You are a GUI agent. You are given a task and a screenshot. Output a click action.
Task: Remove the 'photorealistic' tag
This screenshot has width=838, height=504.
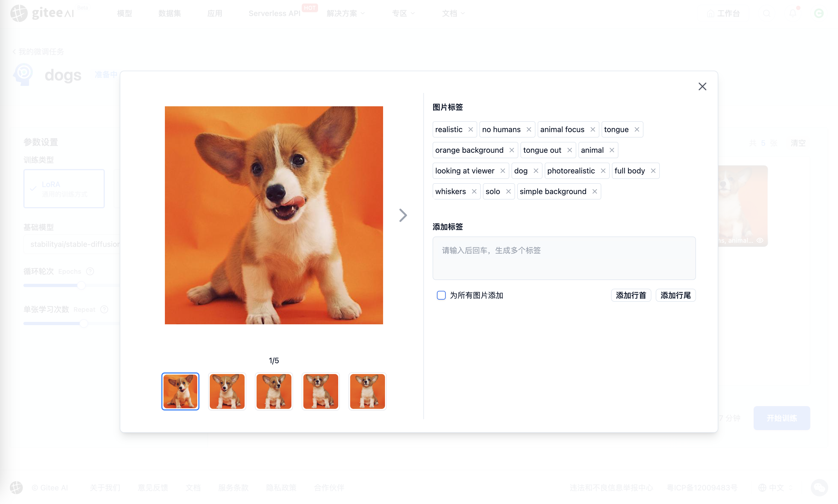pos(603,171)
